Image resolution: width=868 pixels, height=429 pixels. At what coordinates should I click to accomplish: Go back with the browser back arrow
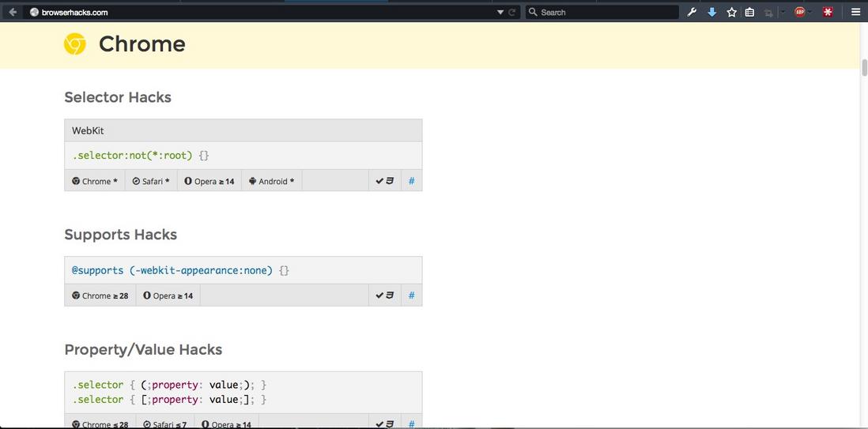(x=13, y=12)
